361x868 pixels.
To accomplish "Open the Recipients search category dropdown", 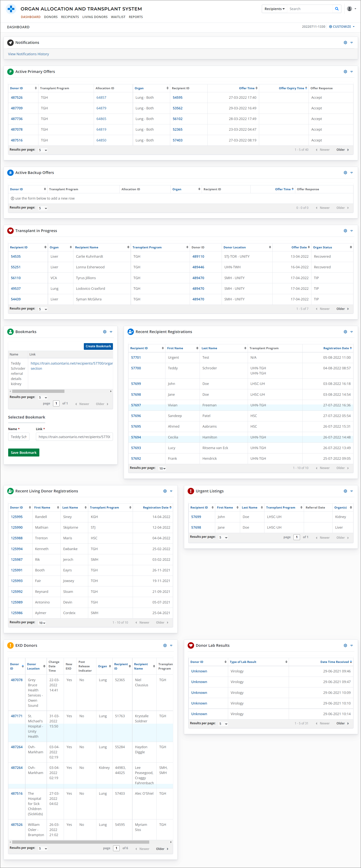I will point(274,9).
